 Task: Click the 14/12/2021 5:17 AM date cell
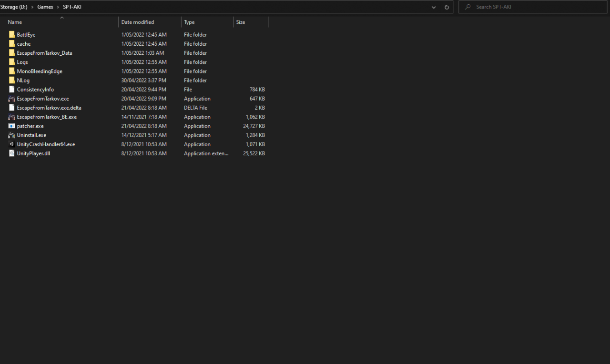(144, 135)
